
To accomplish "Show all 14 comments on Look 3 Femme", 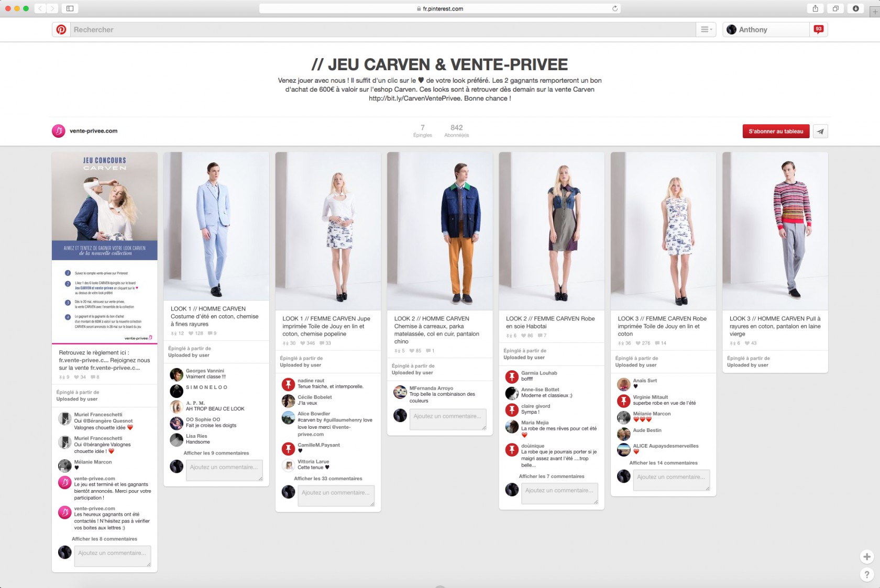I will coord(663,463).
